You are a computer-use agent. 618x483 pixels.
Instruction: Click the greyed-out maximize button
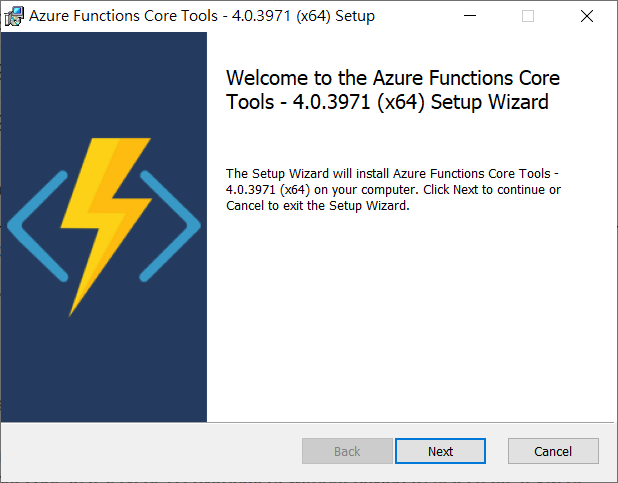tap(528, 16)
